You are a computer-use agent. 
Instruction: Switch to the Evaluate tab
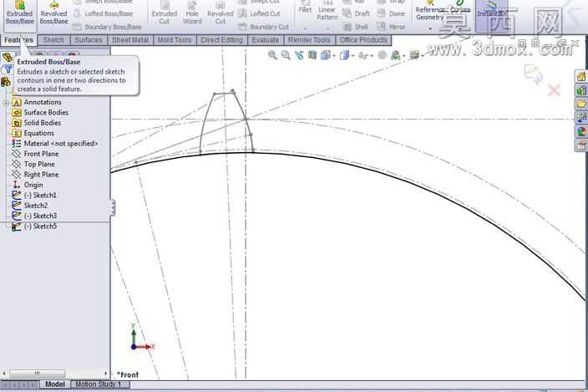(x=266, y=40)
